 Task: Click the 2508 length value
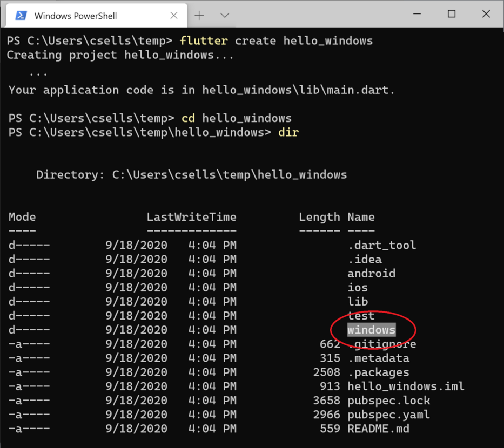(x=327, y=372)
